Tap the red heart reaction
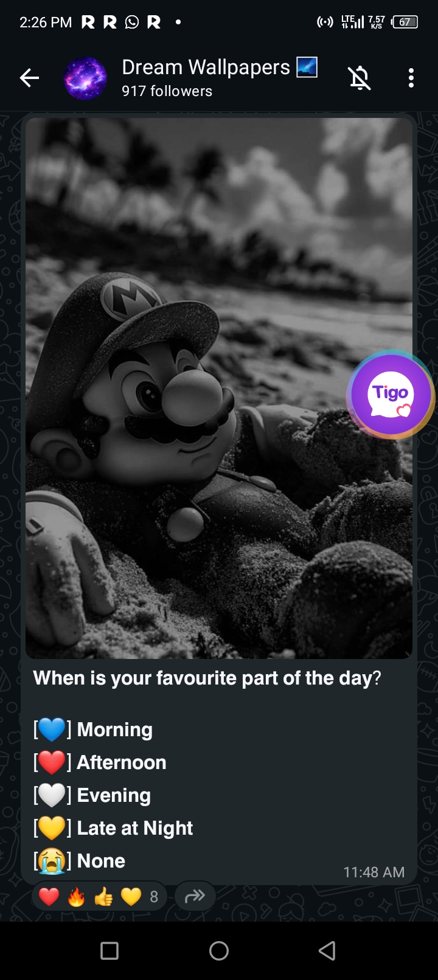The width and height of the screenshot is (438, 980). pyautogui.click(x=49, y=897)
